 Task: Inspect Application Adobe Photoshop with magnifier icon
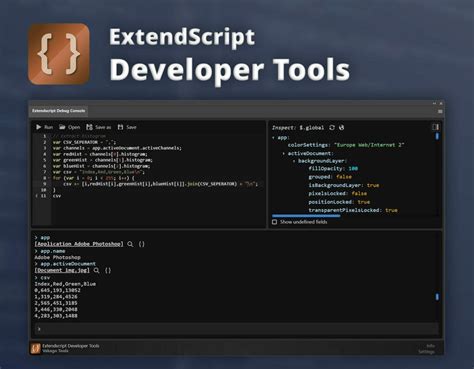(x=130, y=244)
